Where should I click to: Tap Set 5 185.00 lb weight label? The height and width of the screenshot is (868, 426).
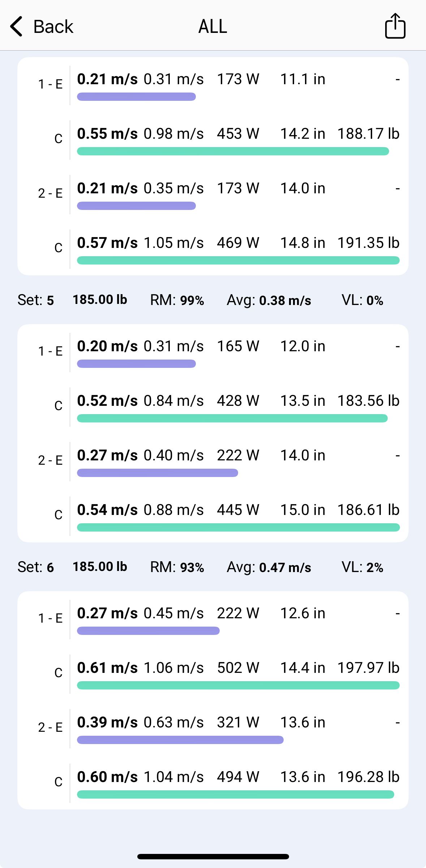(100, 300)
